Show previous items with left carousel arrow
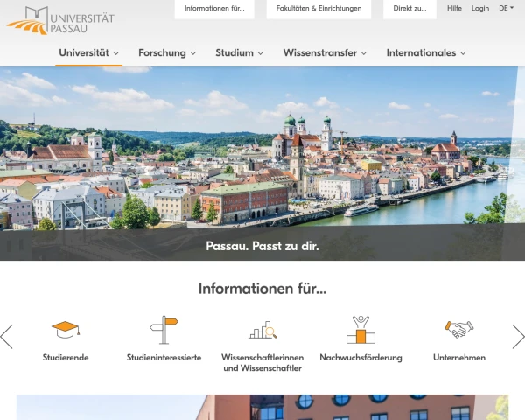525x420 pixels. click(x=7, y=337)
